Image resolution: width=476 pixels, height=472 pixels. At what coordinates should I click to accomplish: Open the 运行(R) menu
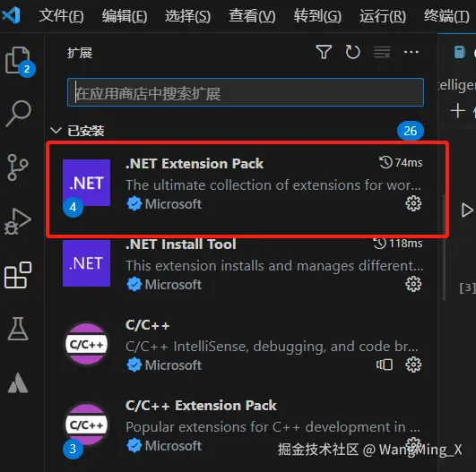point(383,16)
